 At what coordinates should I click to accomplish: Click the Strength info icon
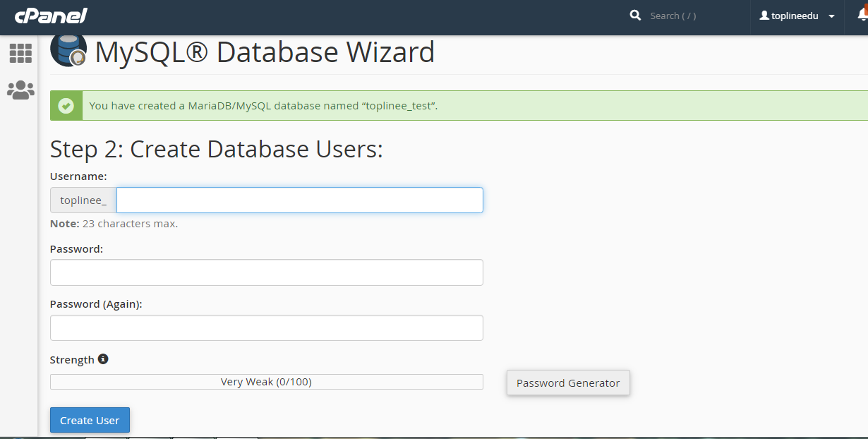click(103, 359)
